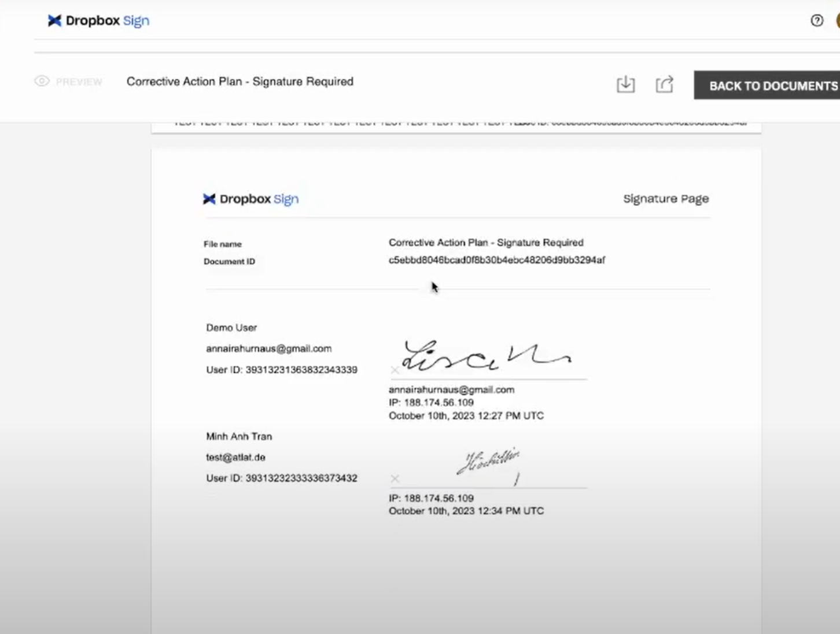
Task: Select User ID 39313231363832343339
Action: (282, 370)
